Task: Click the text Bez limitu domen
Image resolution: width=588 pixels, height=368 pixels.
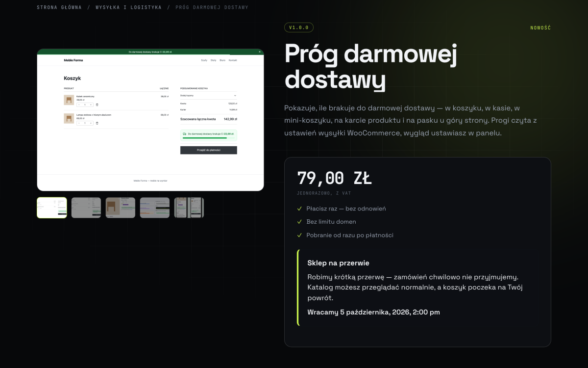Action: pos(331,222)
